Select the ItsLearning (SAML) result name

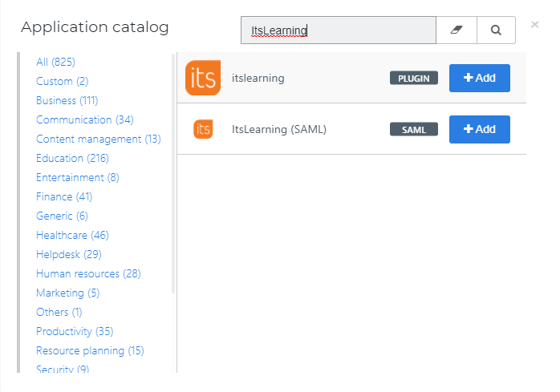(x=279, y=129)
